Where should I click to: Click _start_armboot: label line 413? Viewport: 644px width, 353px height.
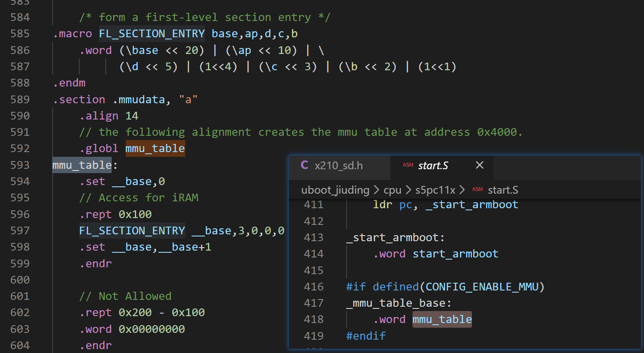point(395,237)
